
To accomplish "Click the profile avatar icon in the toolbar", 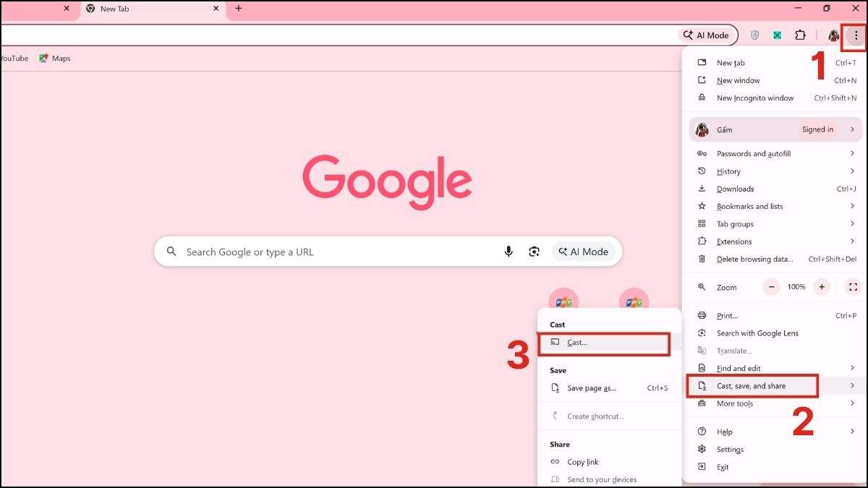I will pyautogui.click(x=833, y=35).
